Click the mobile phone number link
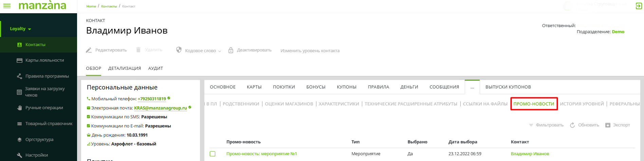Viewport: 644px width, 161px height. click(x=152, y=99)
